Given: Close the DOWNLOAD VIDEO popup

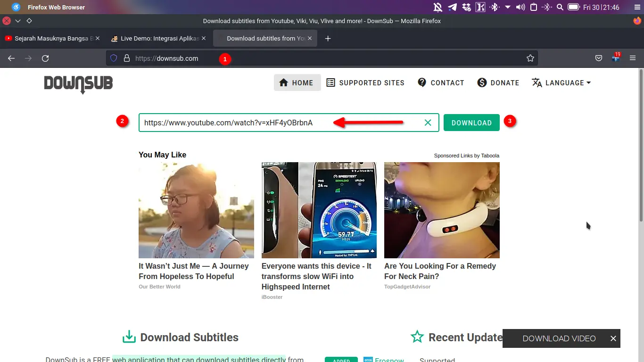Looking at the screenshot, I should tap(613, 338).
